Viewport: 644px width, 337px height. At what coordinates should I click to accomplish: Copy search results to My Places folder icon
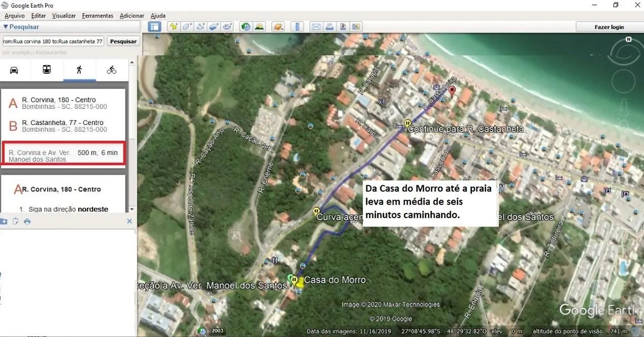(4, 221)
